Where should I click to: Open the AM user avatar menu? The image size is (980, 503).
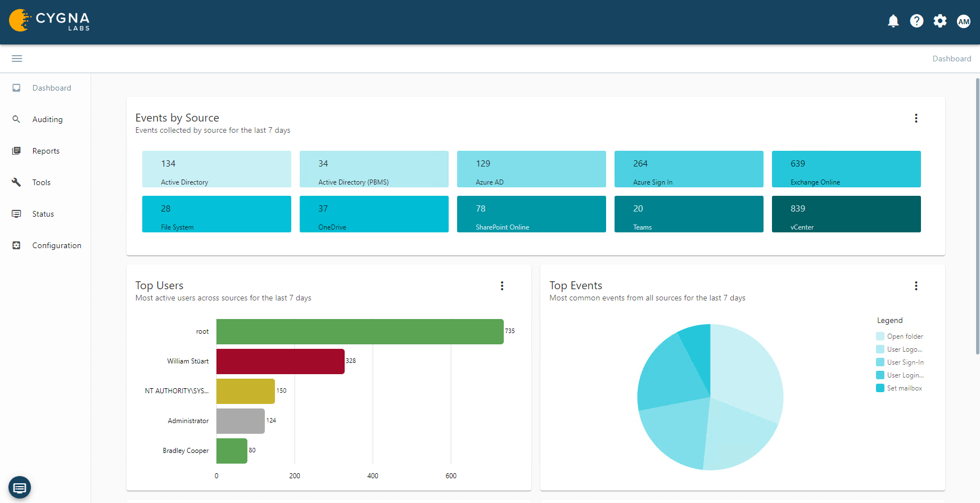coord(964,21)
